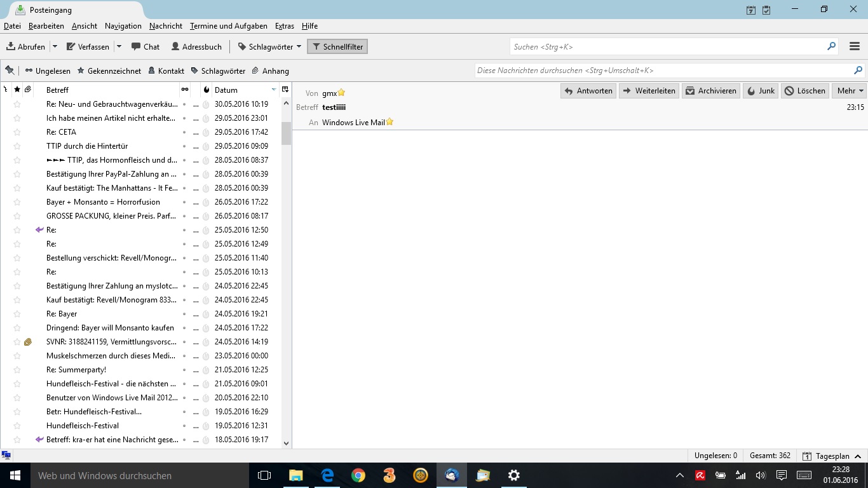Click the attachment column header icon
Image resolution: width=868 pixels, height=488 pixels.
(x=28, y=90)
